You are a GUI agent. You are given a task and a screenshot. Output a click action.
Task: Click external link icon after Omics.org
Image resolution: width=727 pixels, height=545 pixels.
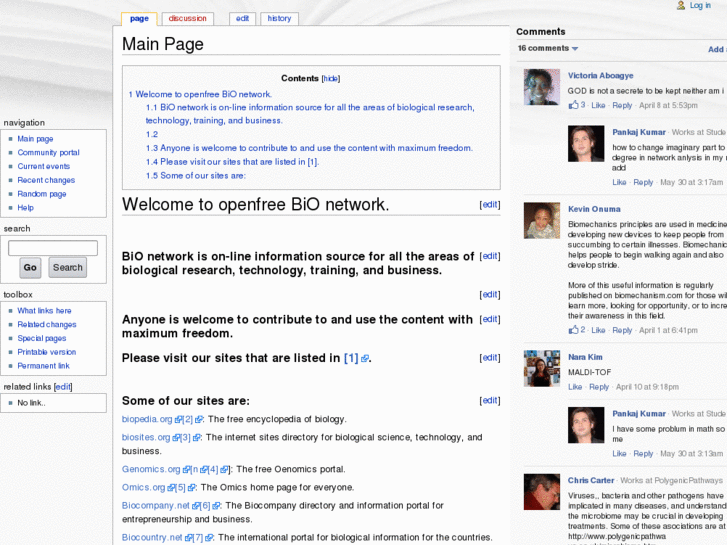click(x=171, y=487)
